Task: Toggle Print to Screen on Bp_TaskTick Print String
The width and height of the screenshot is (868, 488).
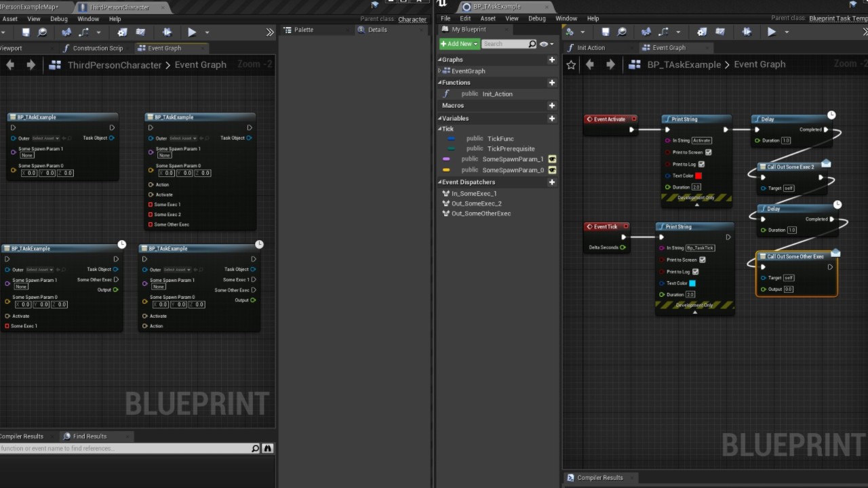Action: pos(702,260)
